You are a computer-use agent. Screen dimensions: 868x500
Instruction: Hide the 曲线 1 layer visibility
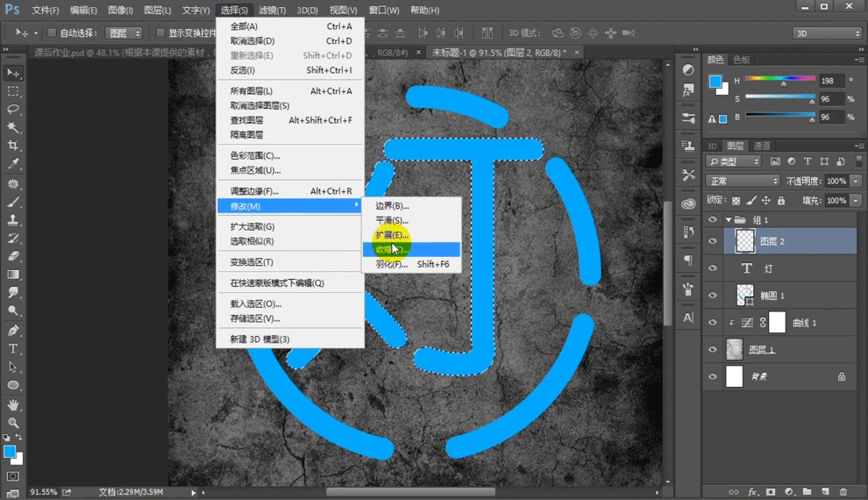(x=713, y=322)
